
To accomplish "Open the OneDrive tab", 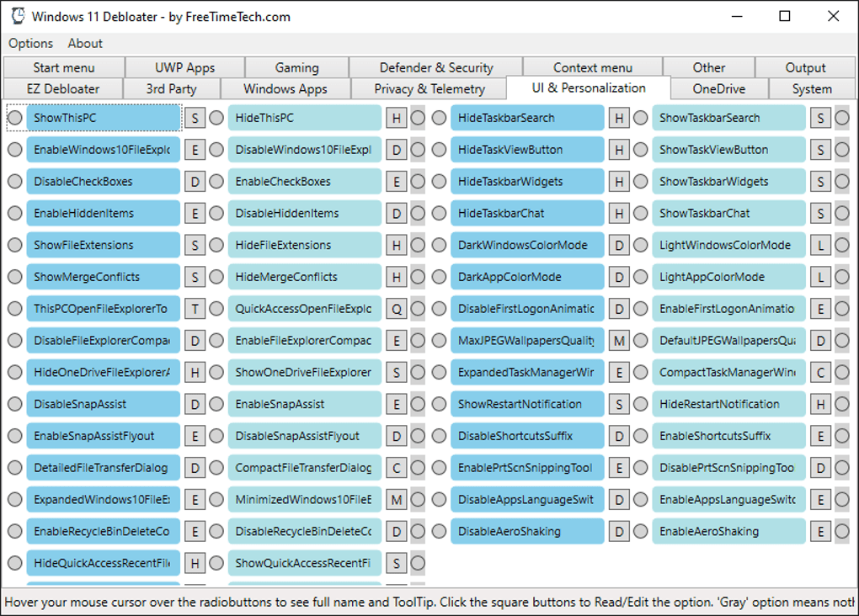I will point(718,88).
